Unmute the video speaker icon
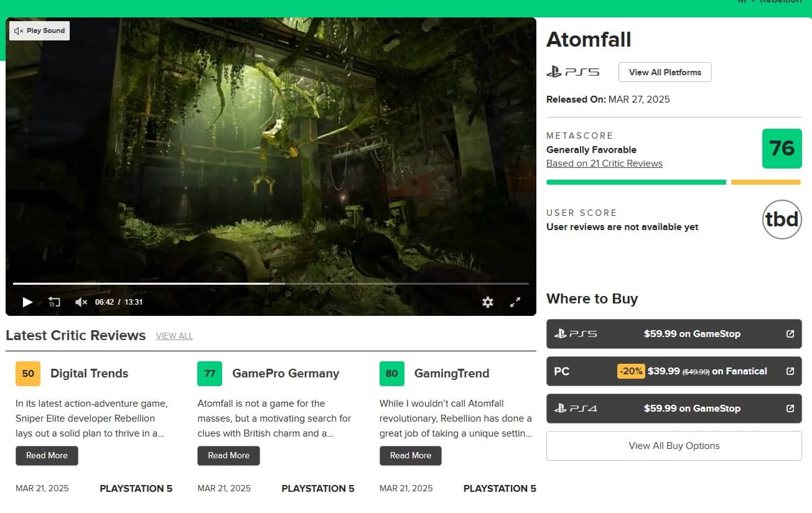812x513 pixels. click(81, 302)
